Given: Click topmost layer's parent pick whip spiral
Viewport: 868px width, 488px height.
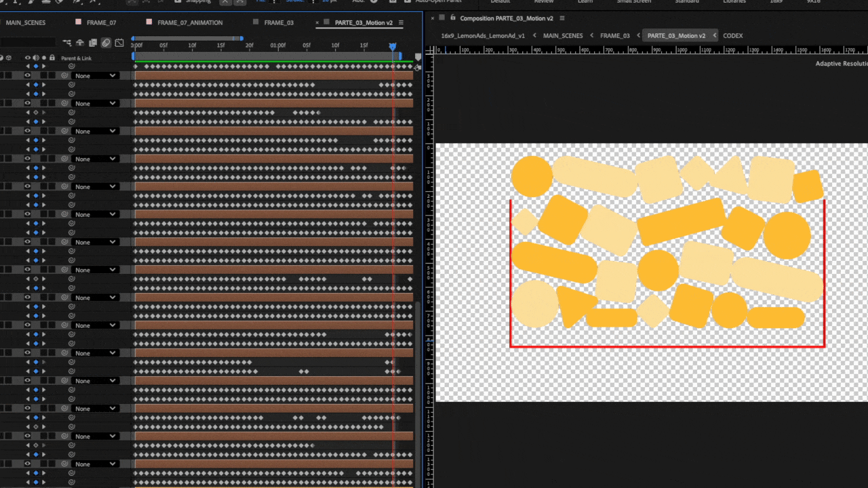Looking at the screenshot, I should point(64,75).
